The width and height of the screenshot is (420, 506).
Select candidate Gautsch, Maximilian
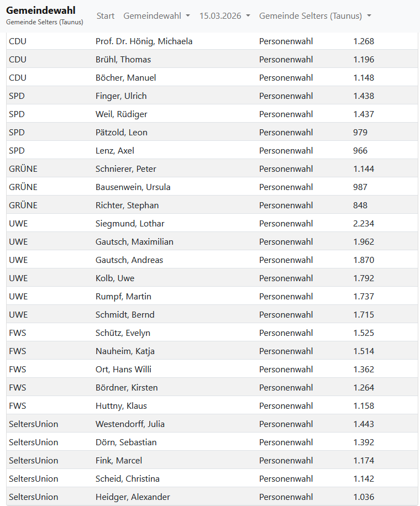click(134, 242)
